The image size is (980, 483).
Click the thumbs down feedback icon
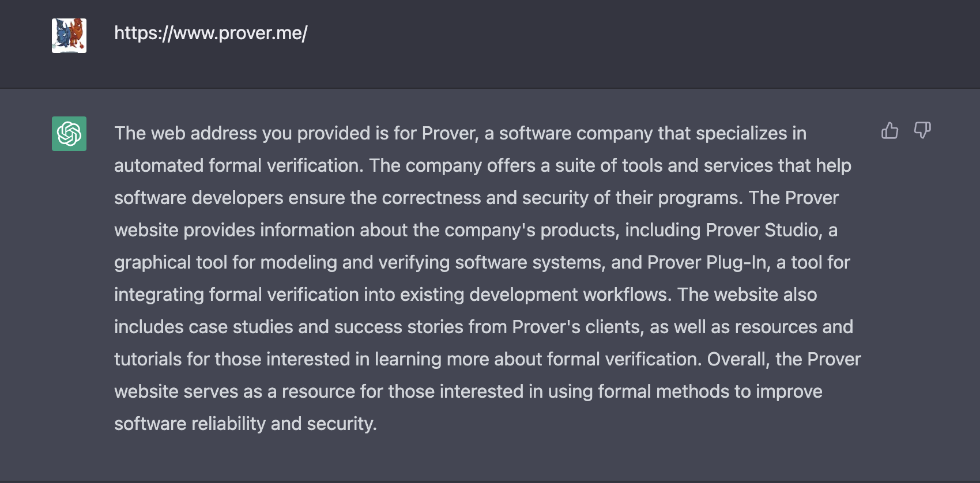click(x=922, y=131)
